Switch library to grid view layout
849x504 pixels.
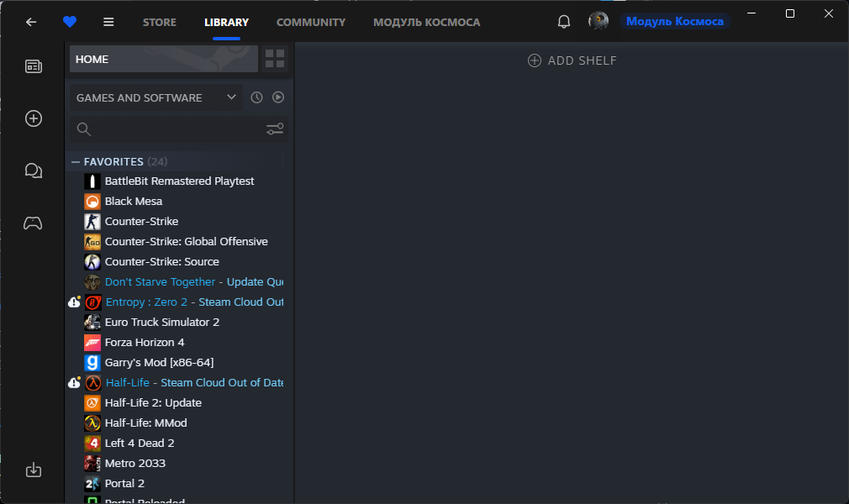pyautogui.click(x=276, y=59)
